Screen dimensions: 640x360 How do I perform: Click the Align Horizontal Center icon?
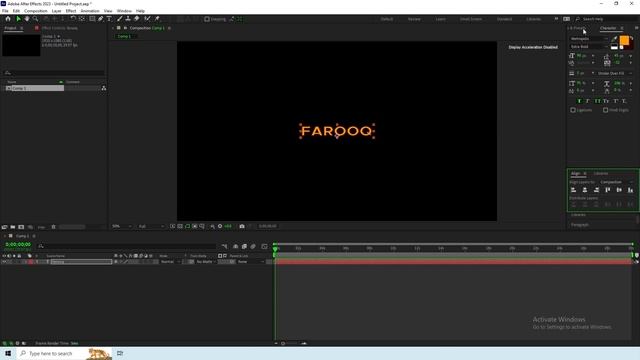click(585, 190)
